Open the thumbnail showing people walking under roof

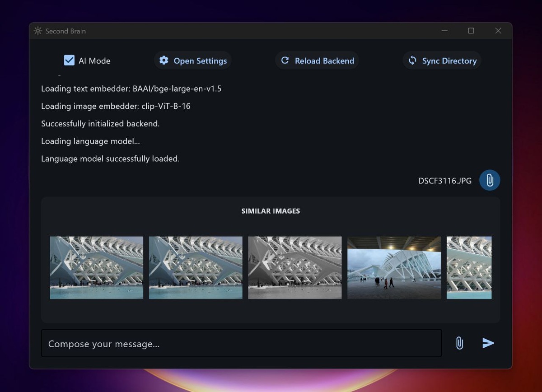394,268
